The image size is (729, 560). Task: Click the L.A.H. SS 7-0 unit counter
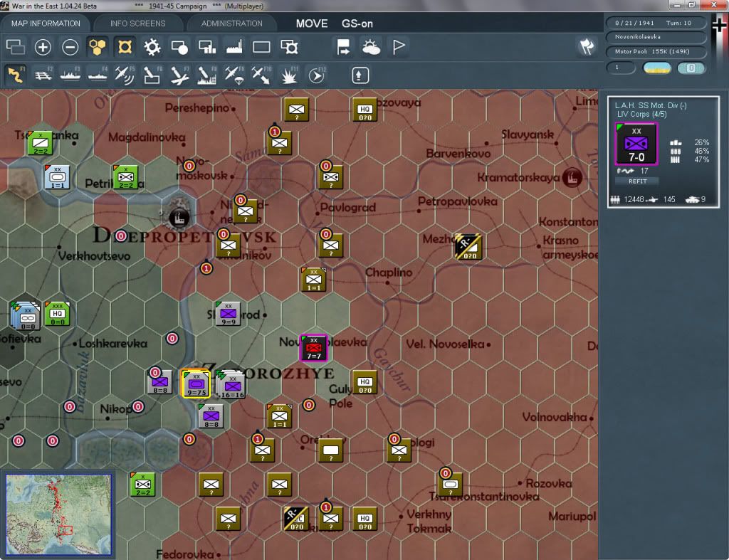click(636, 144)
